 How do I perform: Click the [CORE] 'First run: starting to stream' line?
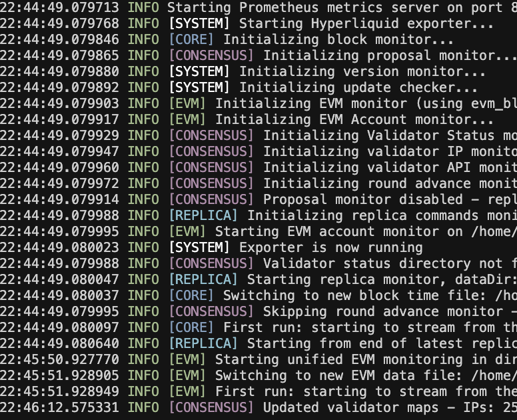tap(370, 327)
